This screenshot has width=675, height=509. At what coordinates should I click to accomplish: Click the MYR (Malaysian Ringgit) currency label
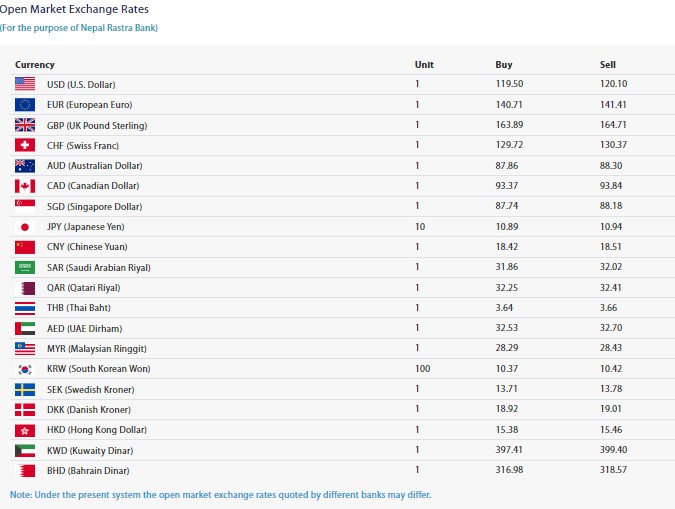(96, 348)
